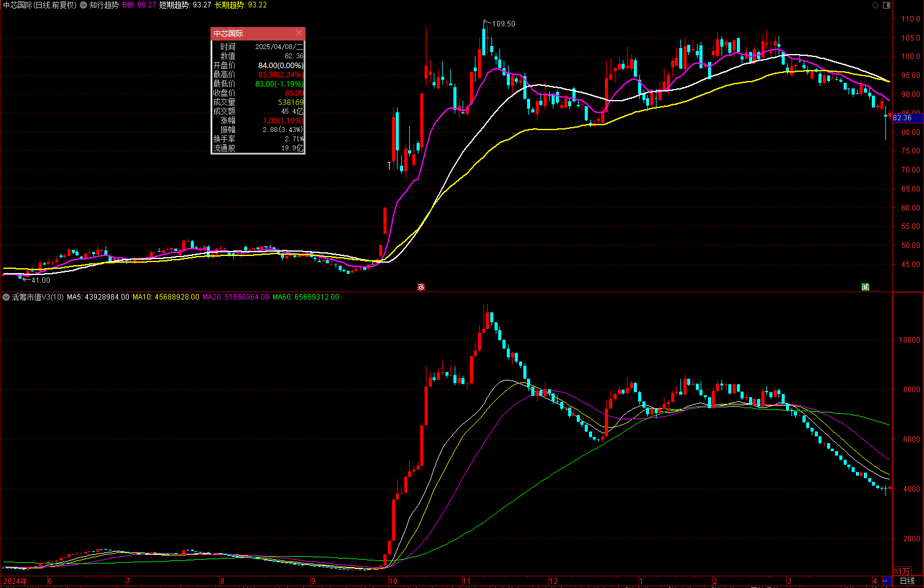This screenshot has width=924, height=588.
Task: Click the 109.50 high price marker
Action: (x=503, y=24)
